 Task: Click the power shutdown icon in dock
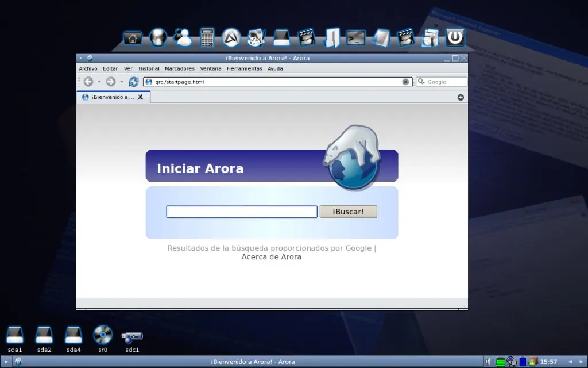(455, 37)
